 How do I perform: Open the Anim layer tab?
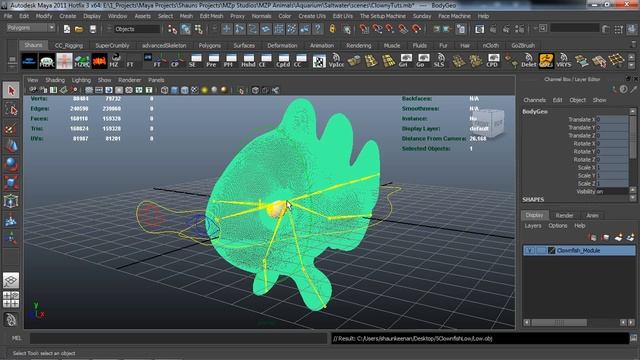592,216
